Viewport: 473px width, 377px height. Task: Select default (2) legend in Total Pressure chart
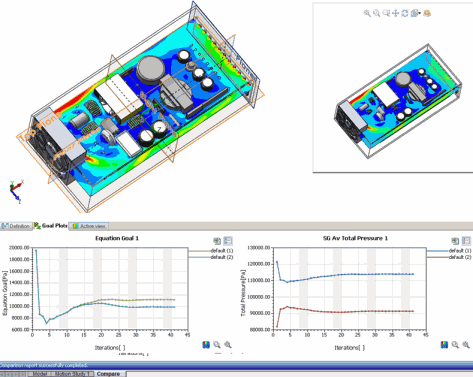[460, 257]
